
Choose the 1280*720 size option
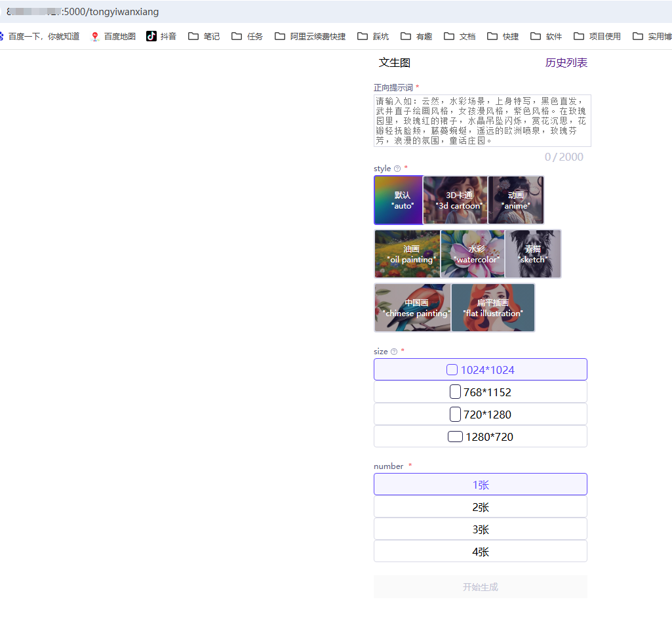coord(481,437)
